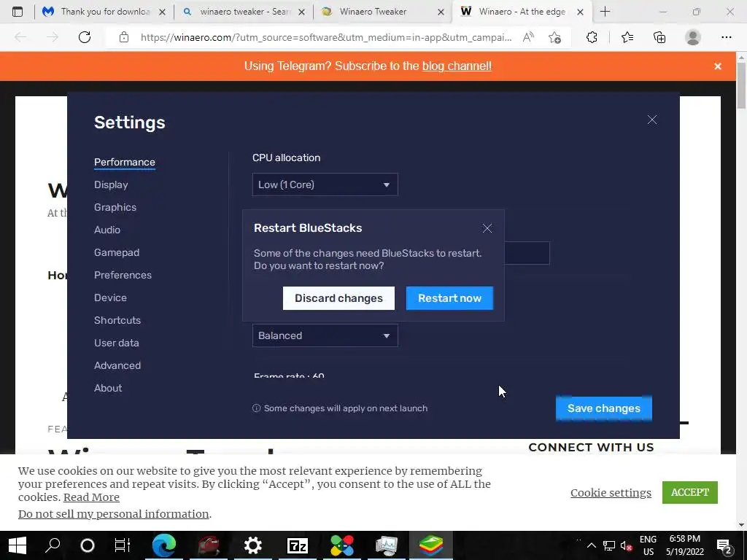Dismiss the orange Telegram banner
Viewport: 747px width, 560px height.
[718, 66]
